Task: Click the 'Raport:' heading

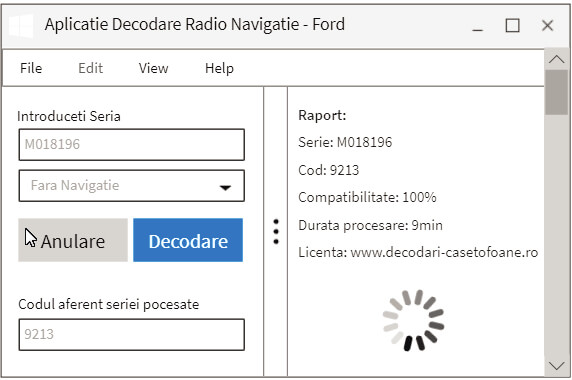Action: pos(322,116)
